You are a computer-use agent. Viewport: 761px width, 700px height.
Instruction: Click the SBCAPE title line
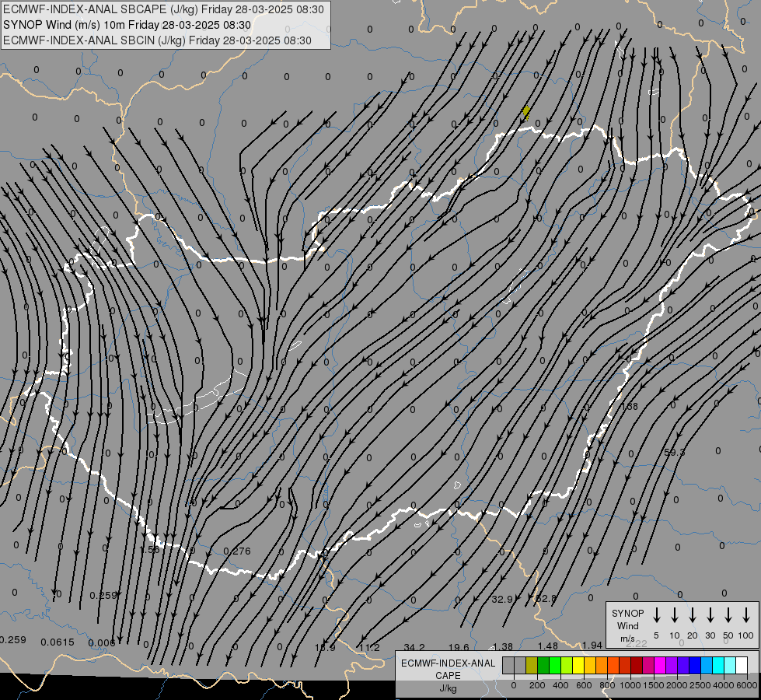[x=163, y=9]
